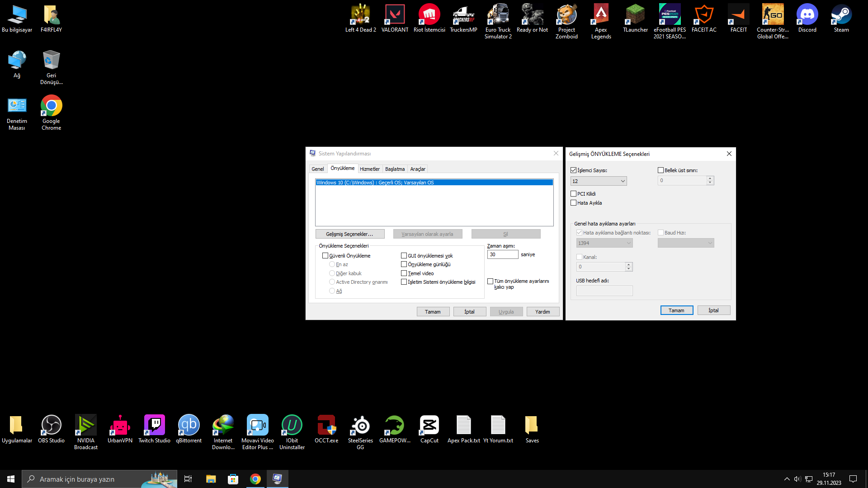Viewport: 868px width, 488px height.
Task: Confirm Tamam in Gelişmiş ÖNYÜKLEME Seçenekleri
Action: pos(677,310)
